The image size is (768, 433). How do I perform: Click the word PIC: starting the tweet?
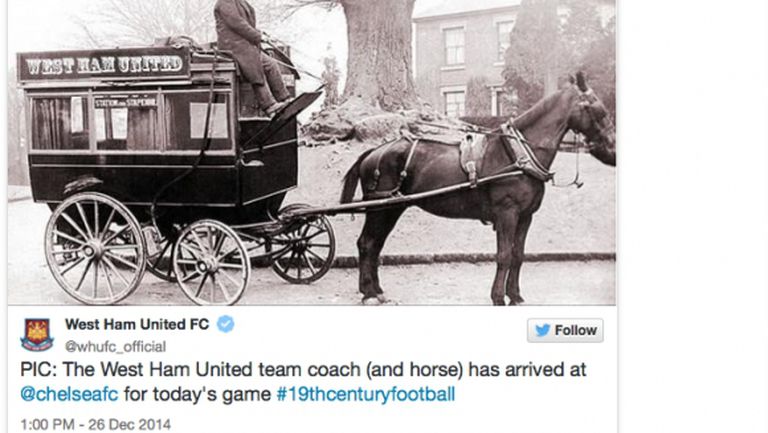pyautogui.click(x=38, y=370)
